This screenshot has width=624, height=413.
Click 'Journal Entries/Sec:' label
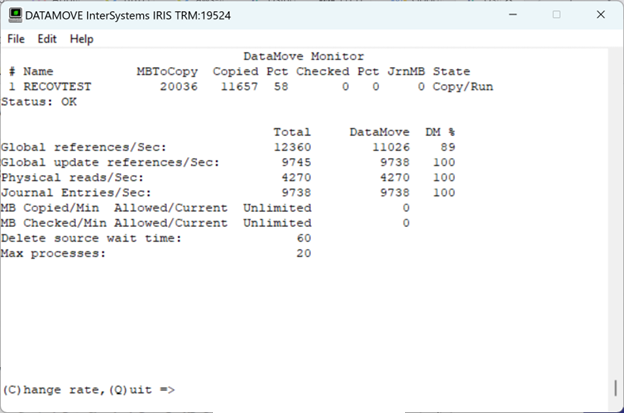coord(76,193)
